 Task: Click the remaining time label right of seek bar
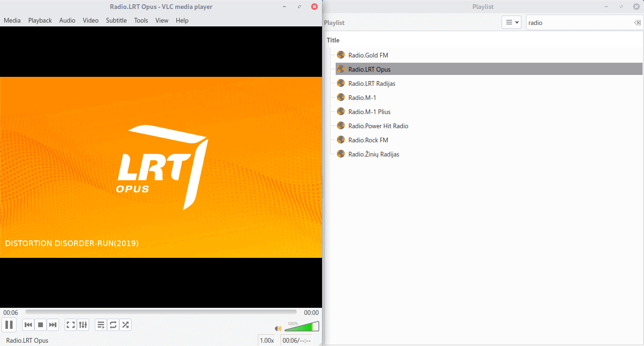tap(311, 313)
